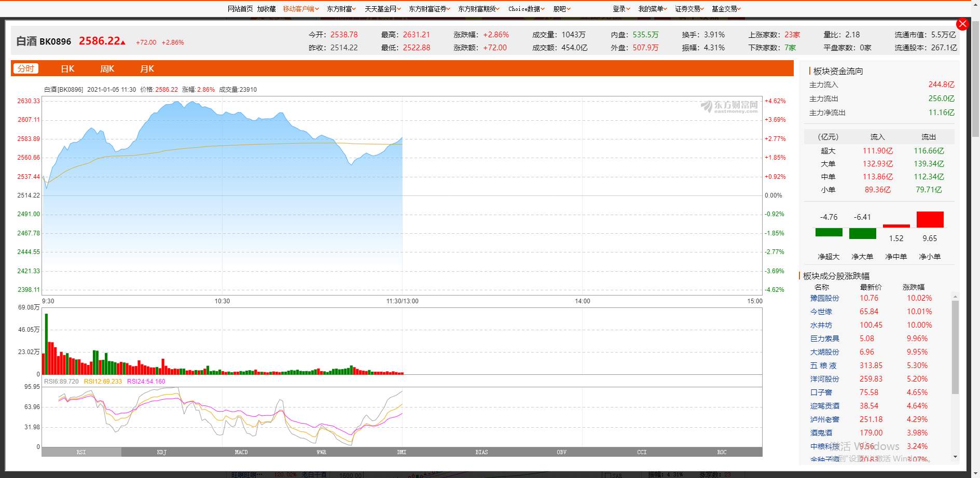Open the 基金交易 dropdown
This screenshot has width=980, height=478.
(726, 9)
